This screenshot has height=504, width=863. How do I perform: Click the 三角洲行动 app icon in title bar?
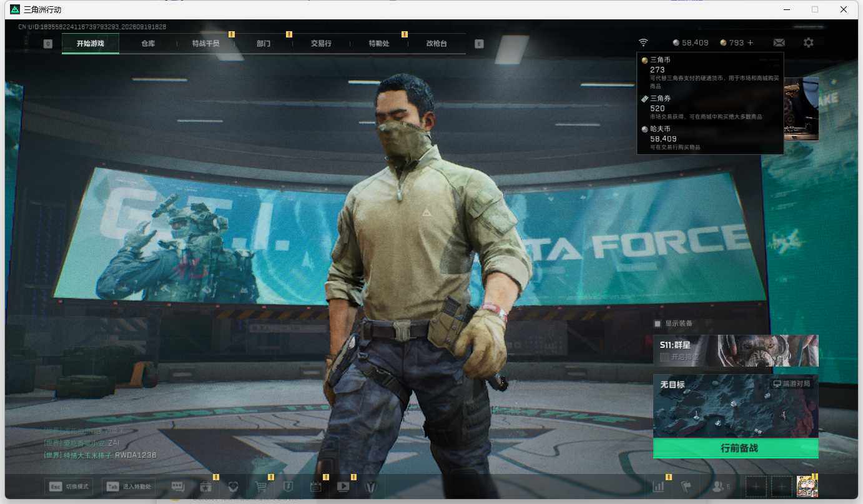click(x=15, y=9)
